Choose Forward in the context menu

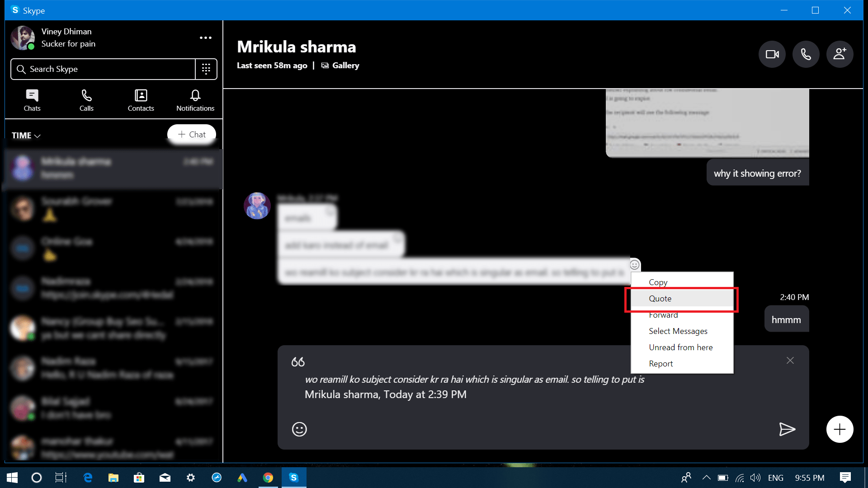pyautogui.click(x=663, y=314)
